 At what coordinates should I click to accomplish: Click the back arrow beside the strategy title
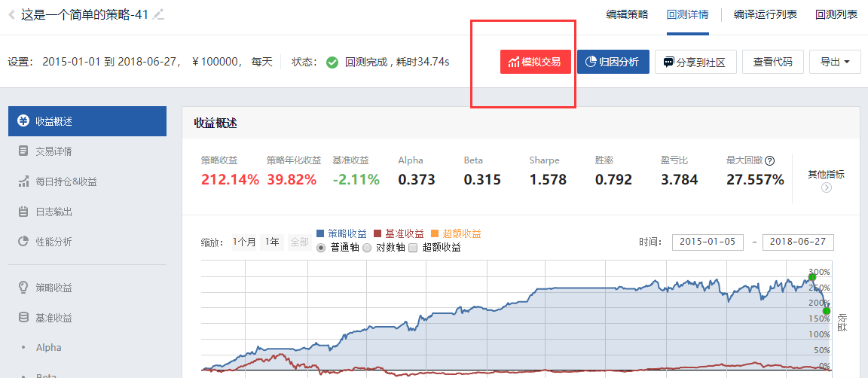12,15
